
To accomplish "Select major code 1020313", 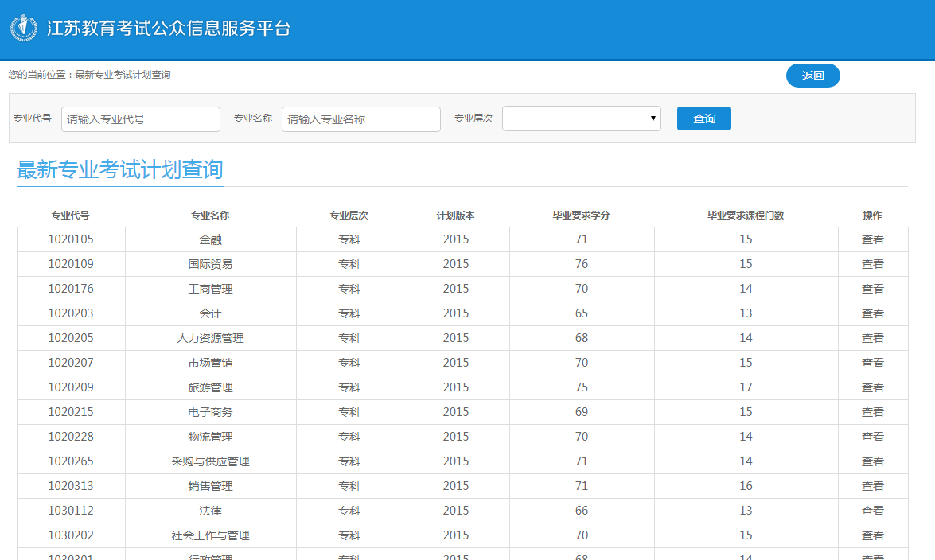I will pos(71,486).
